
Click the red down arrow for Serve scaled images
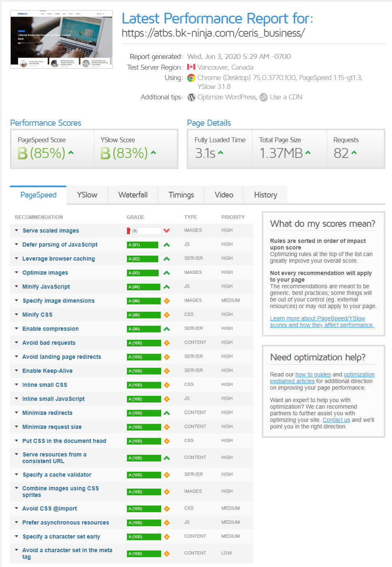167,231
